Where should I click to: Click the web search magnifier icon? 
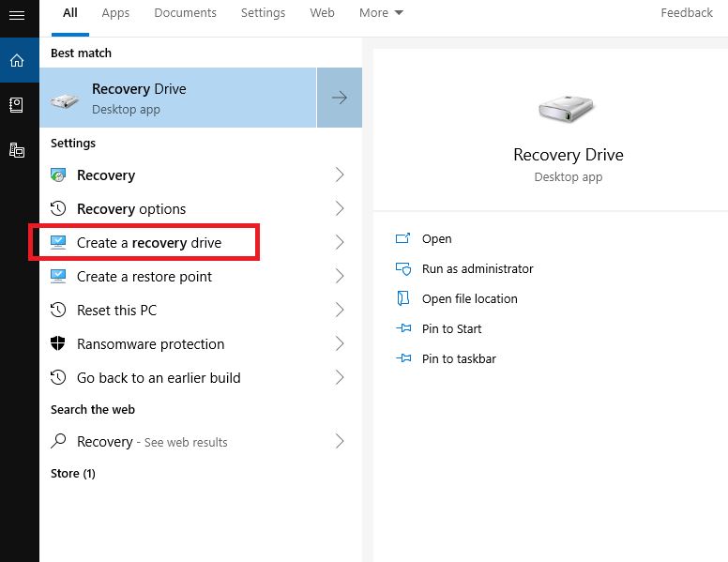coord(58,441)
